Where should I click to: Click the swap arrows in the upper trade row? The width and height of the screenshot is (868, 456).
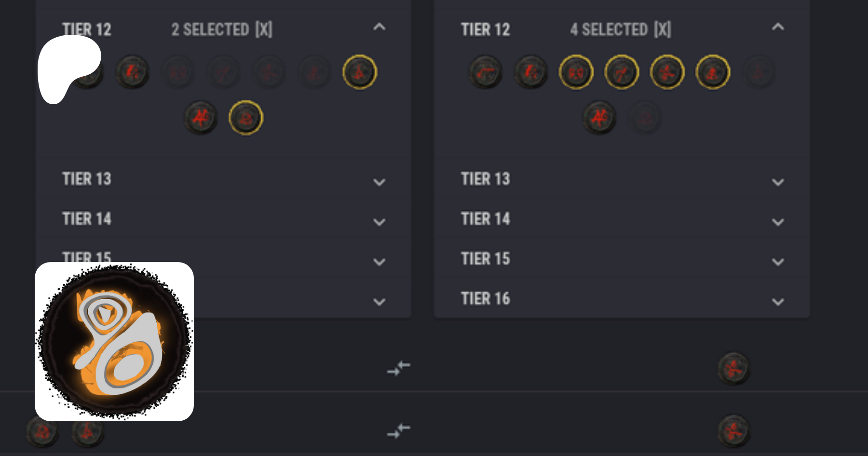pyautogui.click(x=398, y=368)
